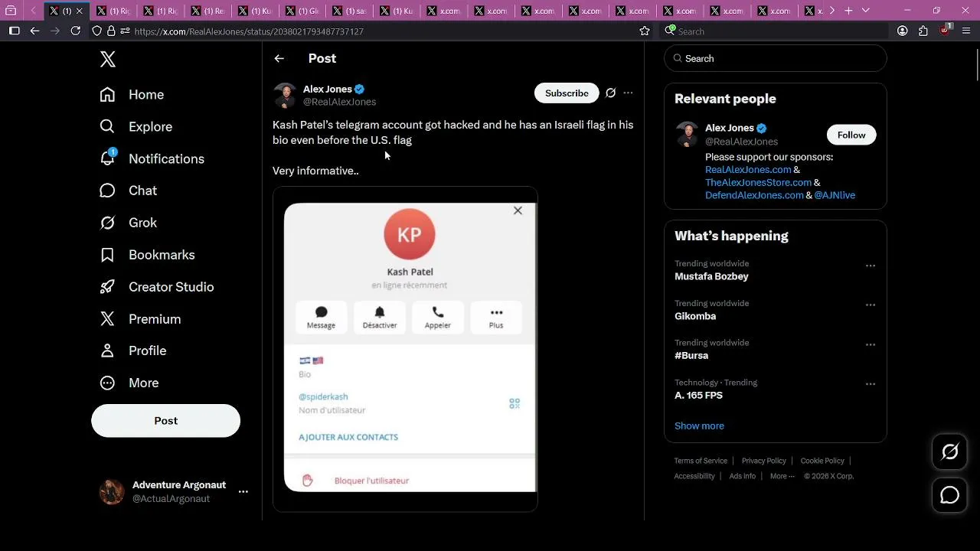The image size is (980, 551).
Task: Open the post's three-dot options menu
Action: tap(628, 93)
